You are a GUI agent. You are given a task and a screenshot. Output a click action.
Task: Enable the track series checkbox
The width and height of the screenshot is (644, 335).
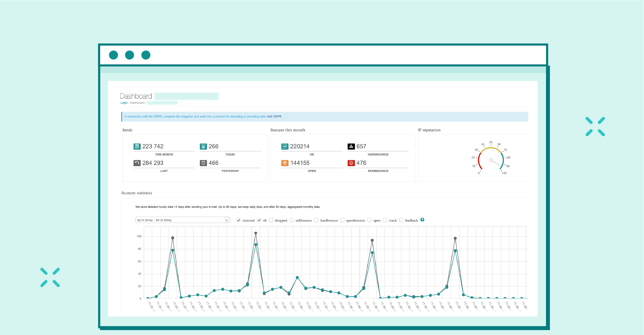[385, 220]
